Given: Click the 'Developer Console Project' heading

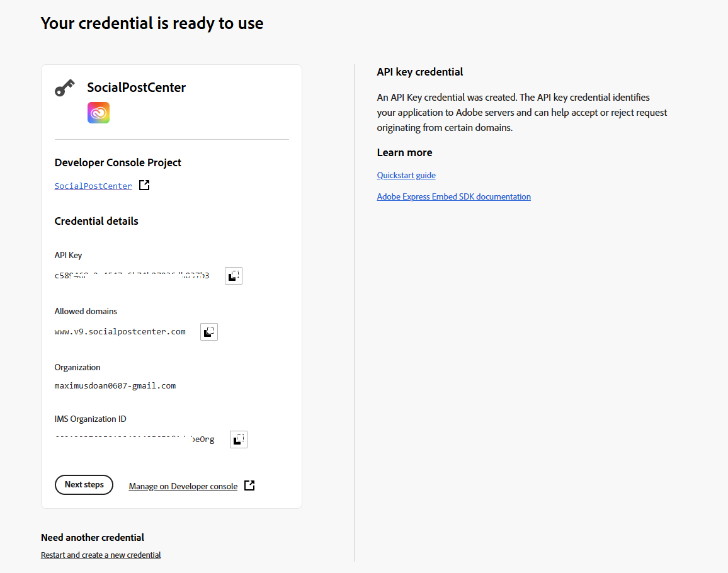Looking at the screenshot, I should click(x=118, y=162).
